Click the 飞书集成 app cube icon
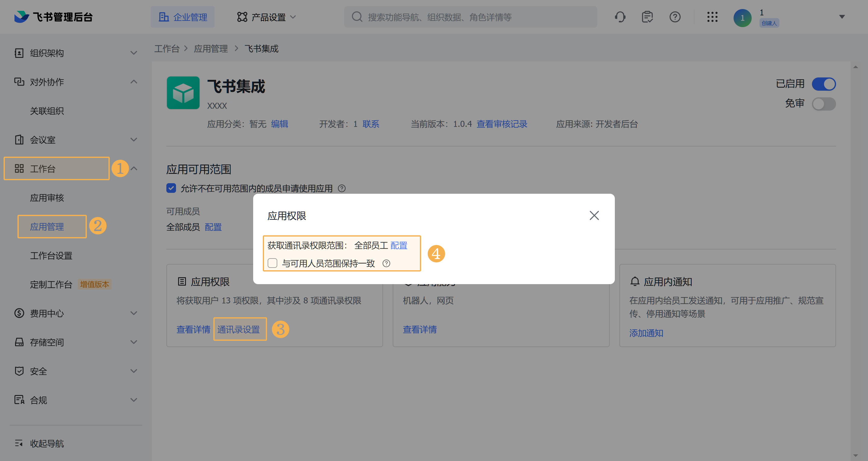Screen dimensions: 868x461 pyautogui.click(x=183, y=93)
